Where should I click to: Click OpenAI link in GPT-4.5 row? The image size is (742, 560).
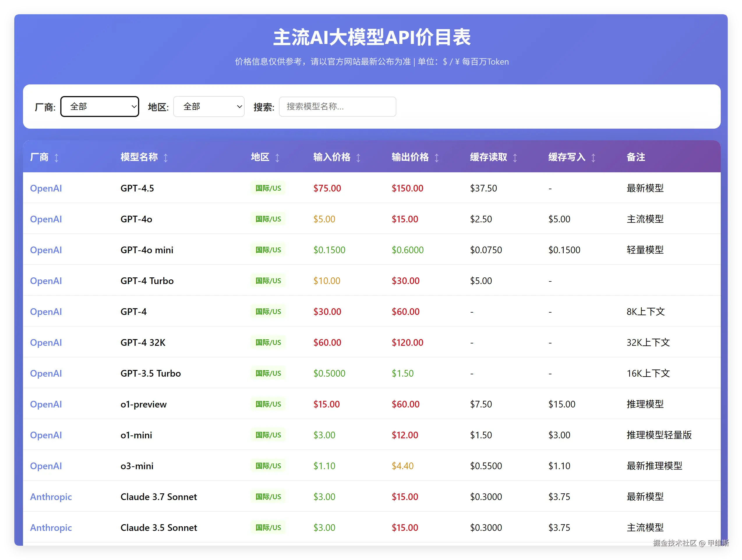click(46, 188)
